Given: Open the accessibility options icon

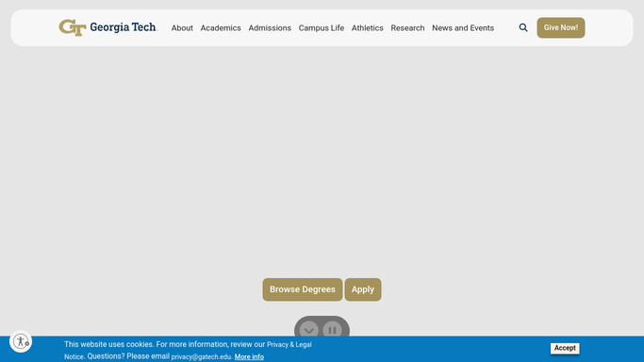Looking at the screenshot, I should pyautogui.click(x=21, y=341).
